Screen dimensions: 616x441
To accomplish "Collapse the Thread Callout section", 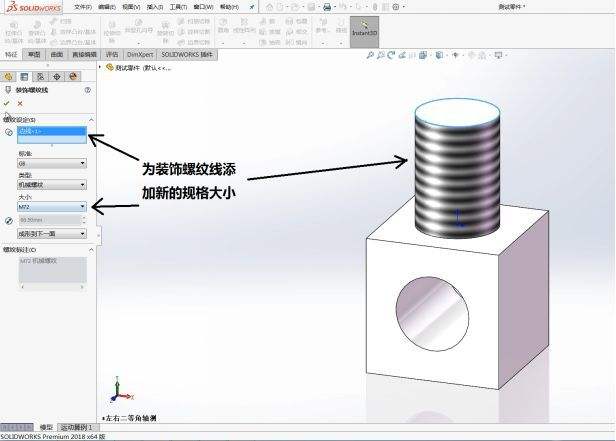I will click(91, 250).
